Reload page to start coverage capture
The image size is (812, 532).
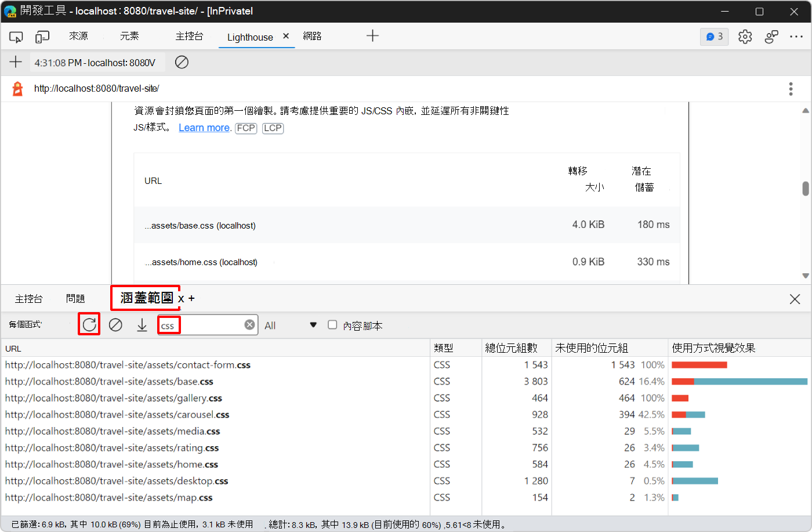tap(89, 325)
